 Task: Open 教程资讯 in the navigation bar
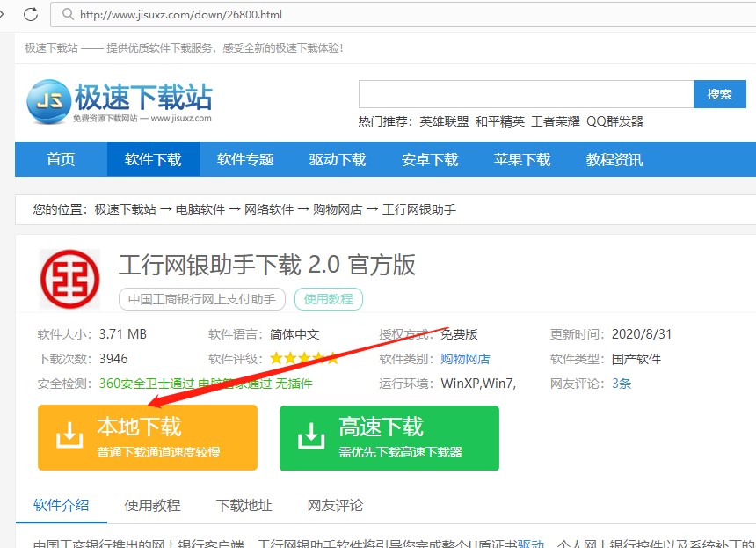[x=614, y=159]
